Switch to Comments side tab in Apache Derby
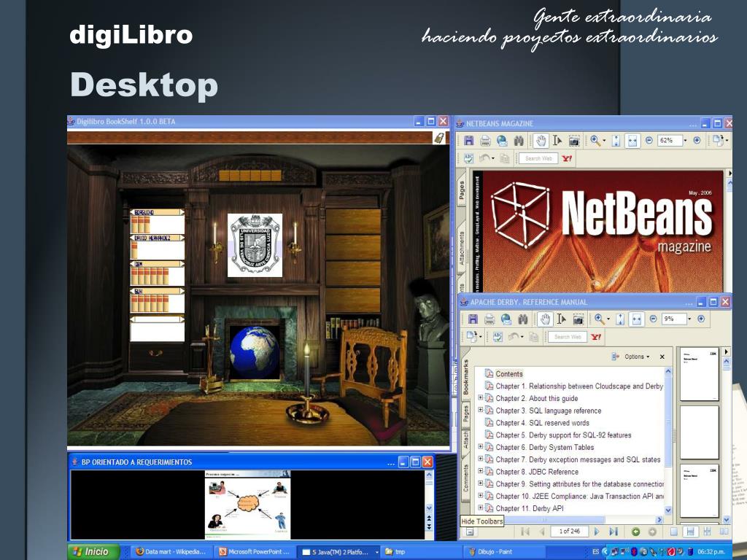The height and width of the screenshot is (560, 747). pyautogui.click(x=466, y=478)
